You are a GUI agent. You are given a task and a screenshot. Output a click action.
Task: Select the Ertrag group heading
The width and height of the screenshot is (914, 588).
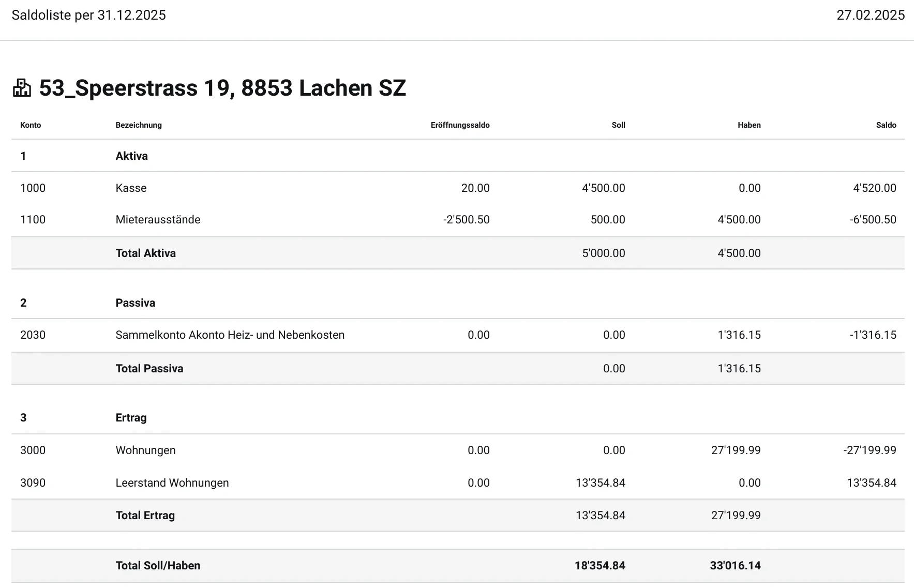click(131, 418)
